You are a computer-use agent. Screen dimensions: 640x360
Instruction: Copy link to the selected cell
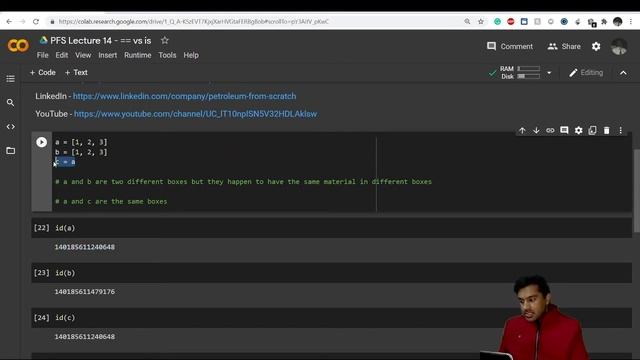pyautogui.click(x=550, y=131)
